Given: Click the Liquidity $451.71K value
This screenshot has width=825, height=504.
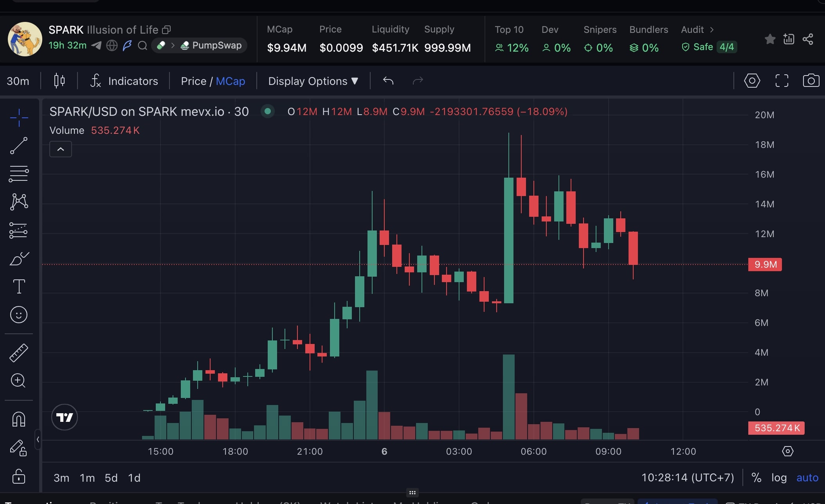Looking at the screenshot, I should tap(395, 48).
